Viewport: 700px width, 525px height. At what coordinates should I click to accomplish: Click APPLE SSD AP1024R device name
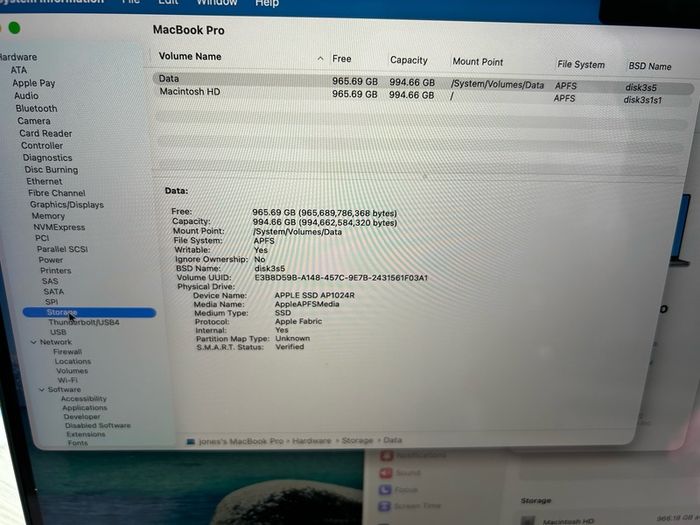[x=314, y=295]
